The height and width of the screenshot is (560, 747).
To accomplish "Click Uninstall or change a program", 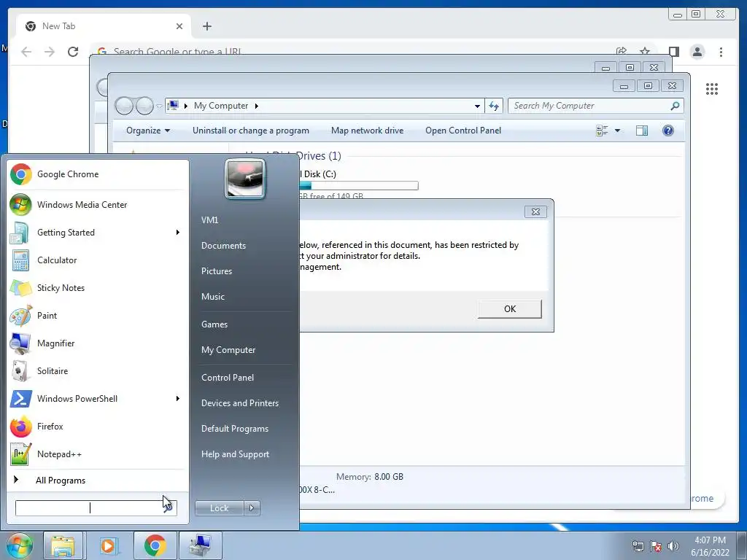I will point(251,131).
